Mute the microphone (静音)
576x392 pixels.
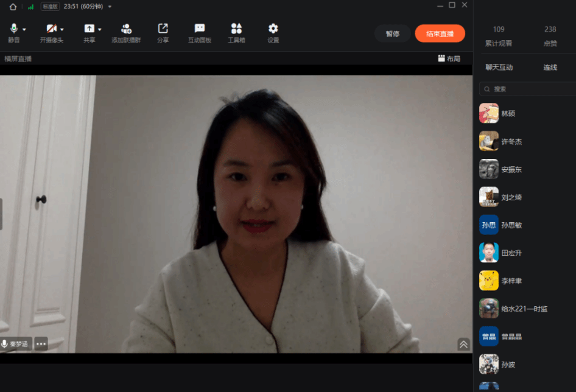(13, 29)
